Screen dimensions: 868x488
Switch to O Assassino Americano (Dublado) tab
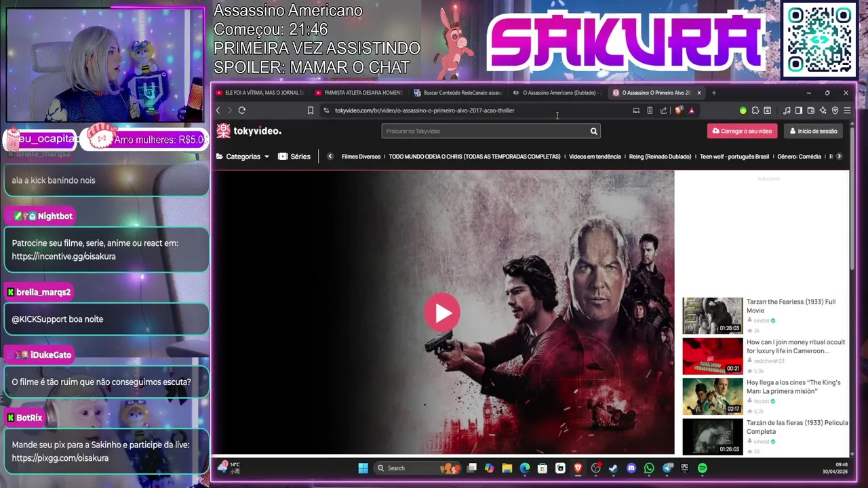(557, 93)
